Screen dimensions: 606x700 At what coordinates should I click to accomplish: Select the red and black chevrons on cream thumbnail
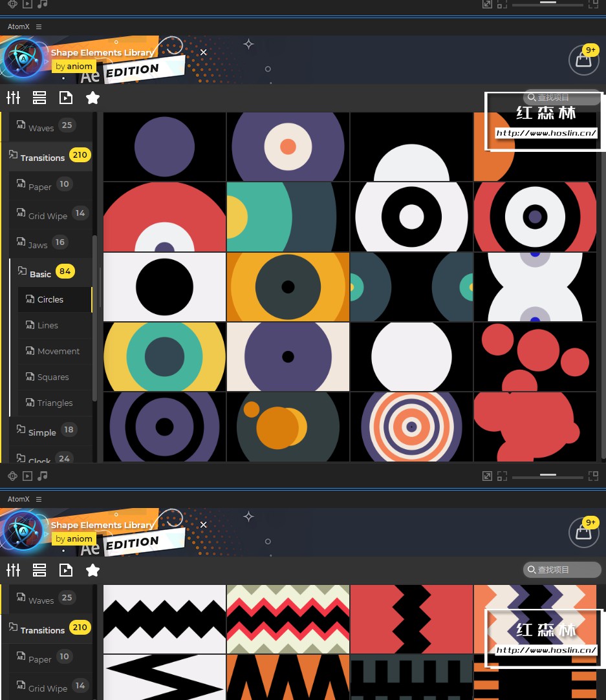pyautogui.click(x=288, y=619)
